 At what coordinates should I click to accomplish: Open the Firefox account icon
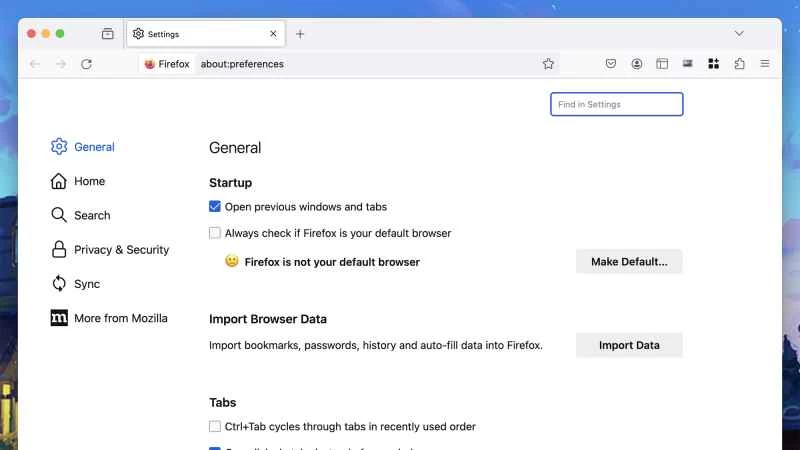tap(637, 64)
